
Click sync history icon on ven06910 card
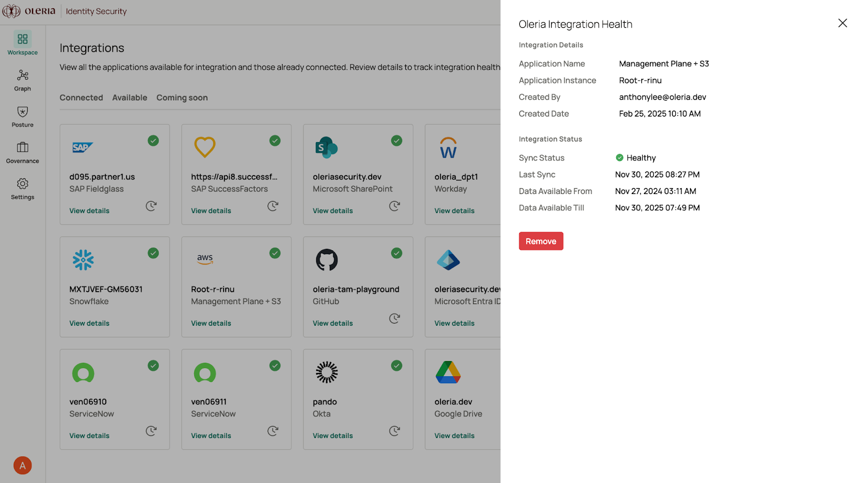(x=151, y=431)
